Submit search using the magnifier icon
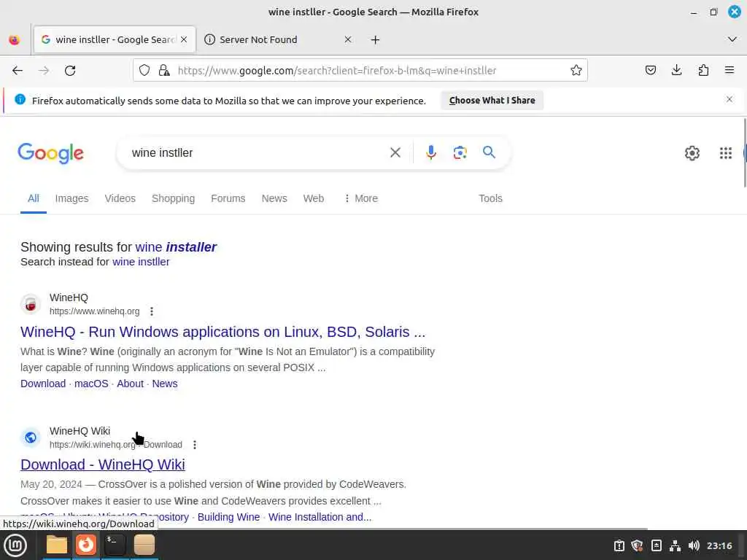 tap(489, 152)
